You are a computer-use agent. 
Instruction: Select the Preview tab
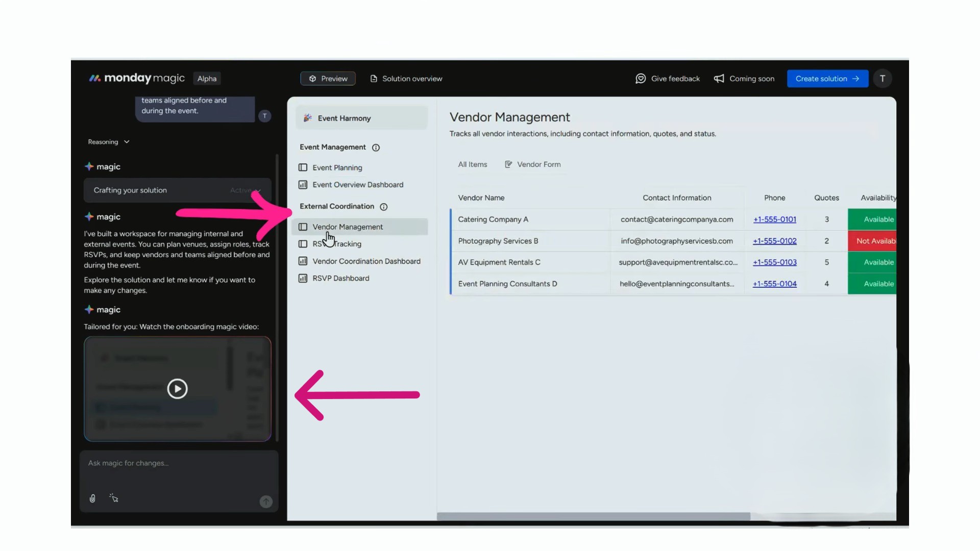[328, 79]
